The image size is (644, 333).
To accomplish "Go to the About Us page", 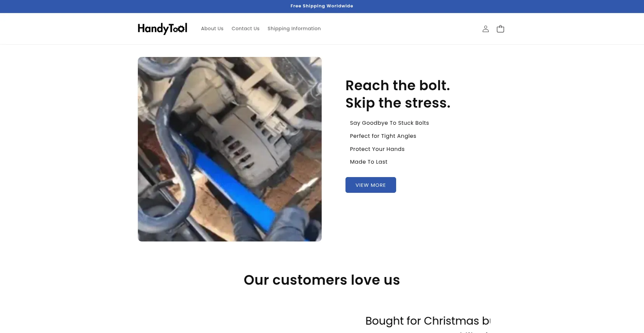I will (x=212, y=29).
